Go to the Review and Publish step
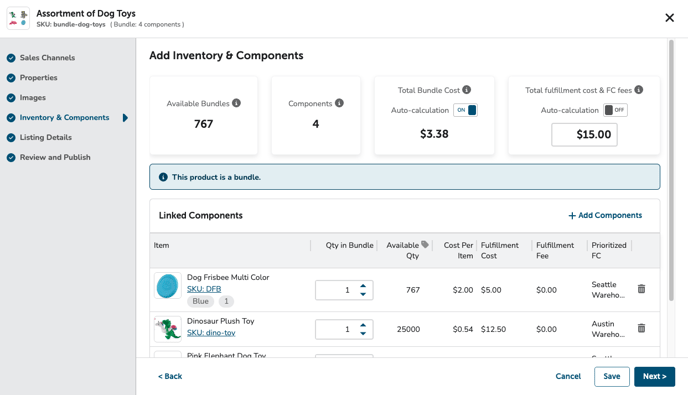 point(55,157)
